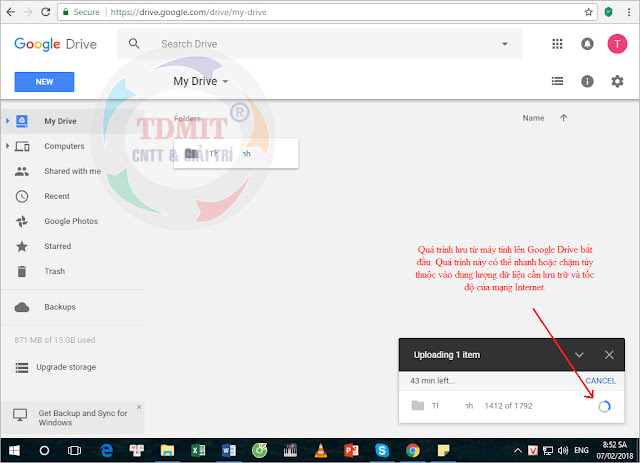
Task: Open the Chrome three-dot menu
Action: click(629, 12)
